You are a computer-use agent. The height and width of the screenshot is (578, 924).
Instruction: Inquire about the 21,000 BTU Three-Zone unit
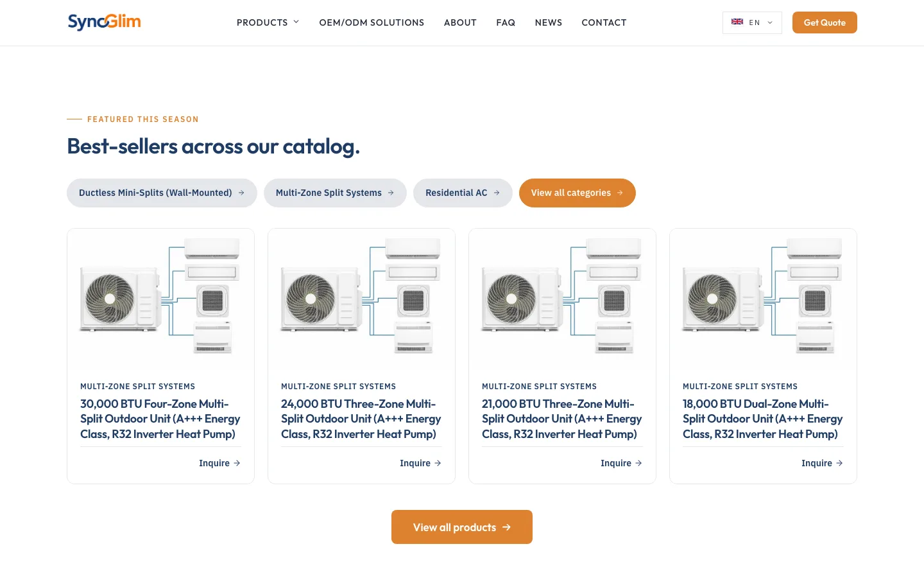621,463
